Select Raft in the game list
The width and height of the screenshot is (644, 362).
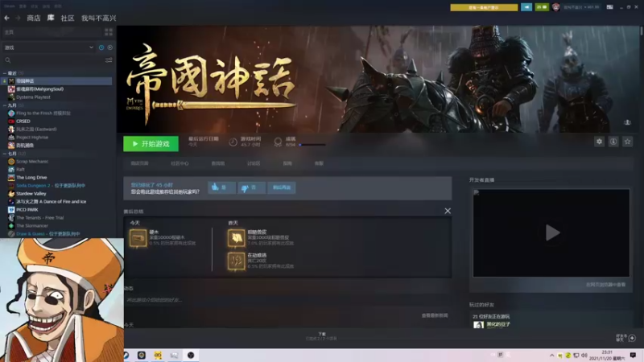tap(21, 169)
